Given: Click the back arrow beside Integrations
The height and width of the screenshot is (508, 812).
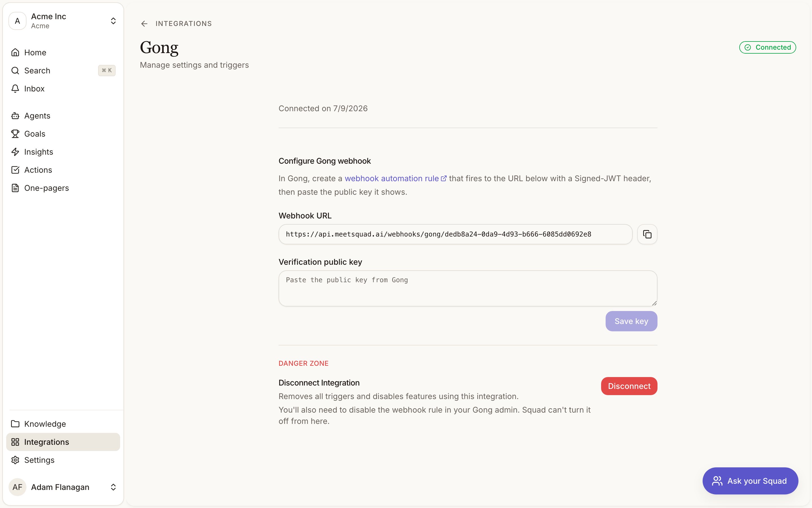Looking at the screenshot, I should (x=144, y=23).
